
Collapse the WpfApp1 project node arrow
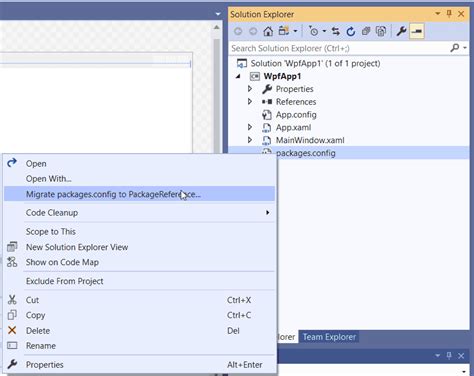coord(238,76)
